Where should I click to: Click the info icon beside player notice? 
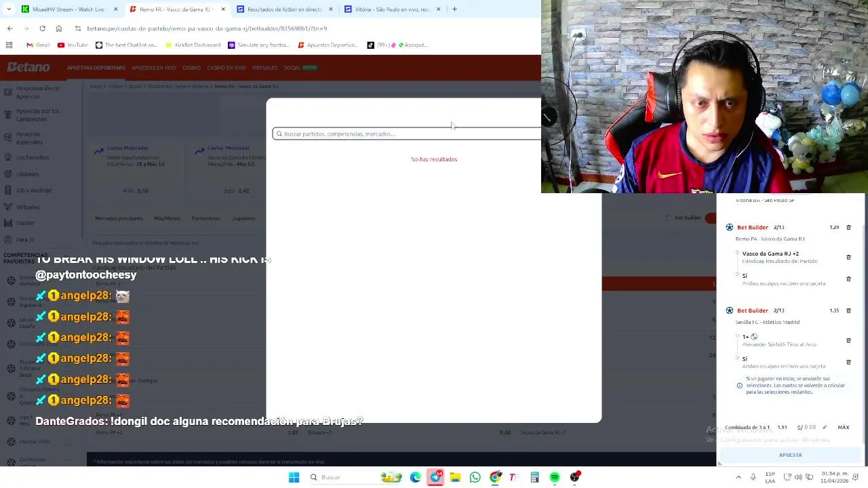point(740,386)
